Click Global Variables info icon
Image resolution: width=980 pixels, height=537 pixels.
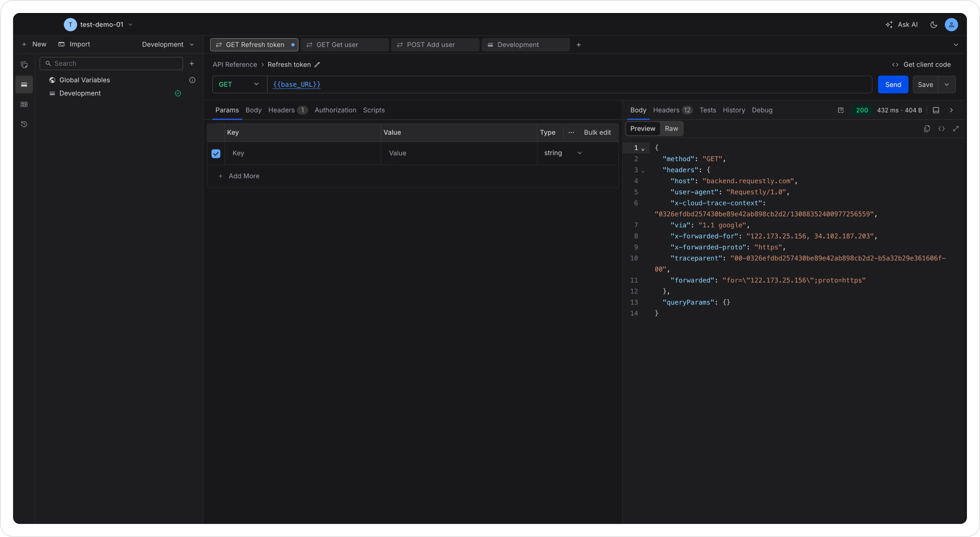(192, 80)
